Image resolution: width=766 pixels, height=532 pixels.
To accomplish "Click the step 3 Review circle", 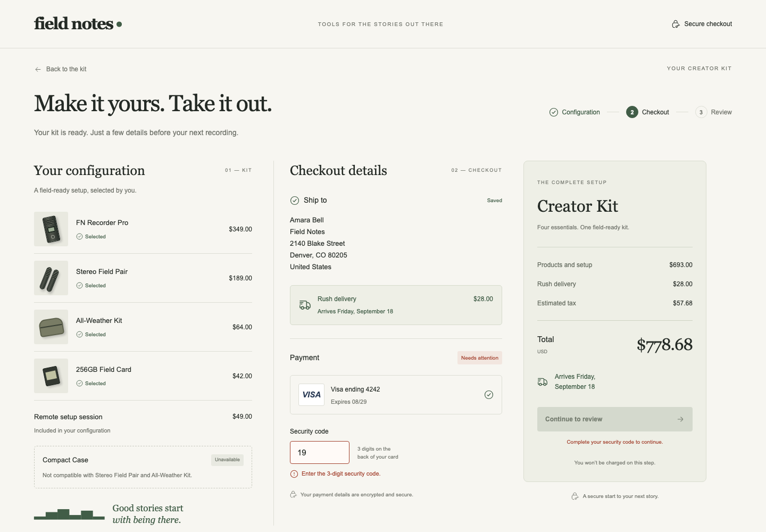I will [x=701, y=112].
